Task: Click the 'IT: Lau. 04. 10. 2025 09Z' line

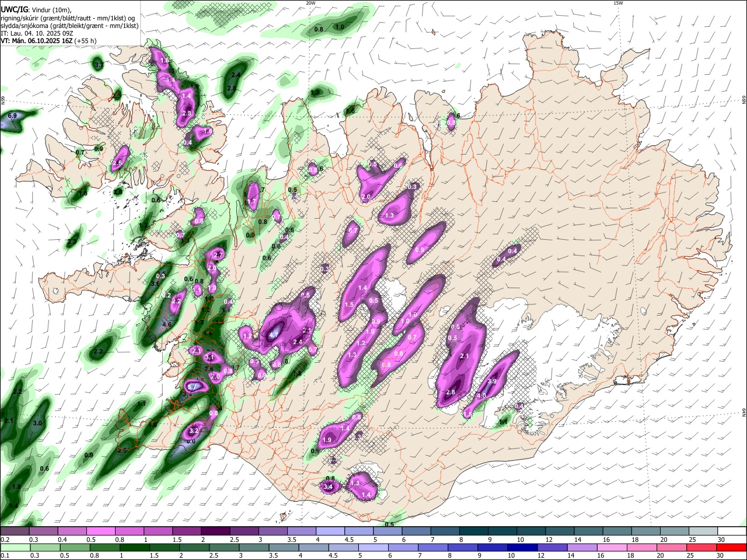Action: point(37,33)
